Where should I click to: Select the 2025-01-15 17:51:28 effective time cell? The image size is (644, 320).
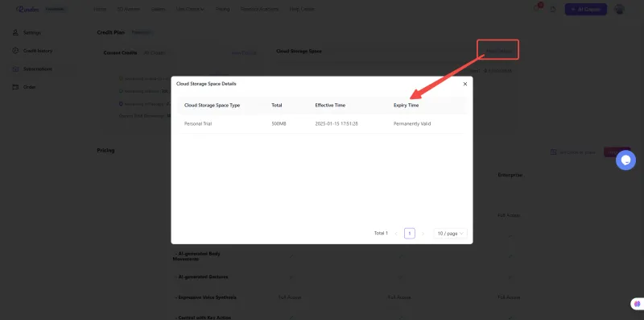[336, 123]
